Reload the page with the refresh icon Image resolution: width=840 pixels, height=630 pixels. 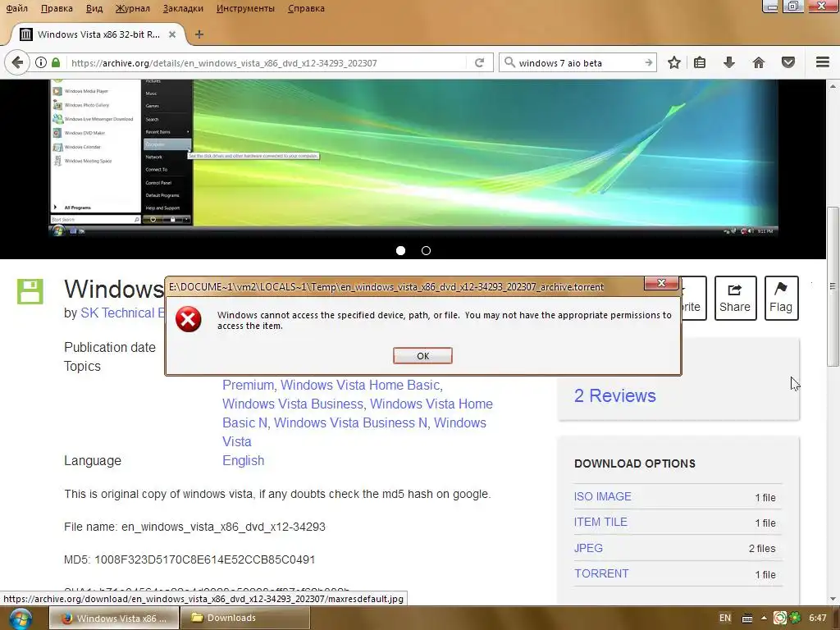pyautogui.click(x=479, y=62)
